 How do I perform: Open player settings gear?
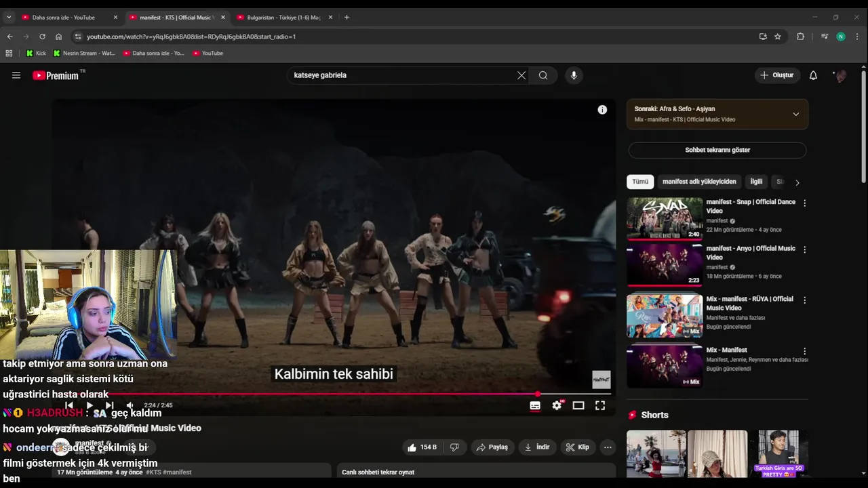click(x=557, y=405)
